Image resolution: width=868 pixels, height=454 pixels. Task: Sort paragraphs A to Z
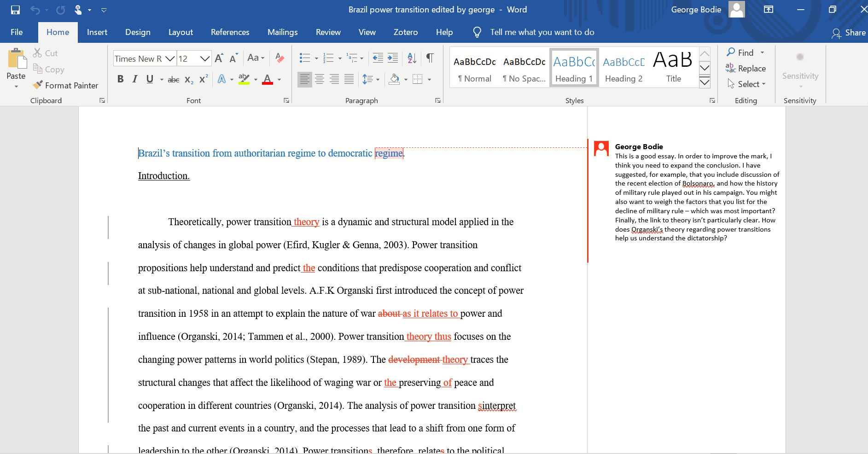click(412, 58)
